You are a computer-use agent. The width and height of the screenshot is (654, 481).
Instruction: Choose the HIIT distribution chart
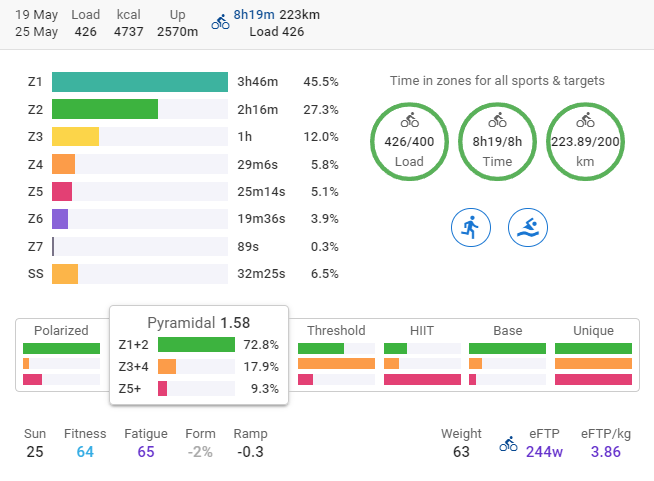pos(422,355)
